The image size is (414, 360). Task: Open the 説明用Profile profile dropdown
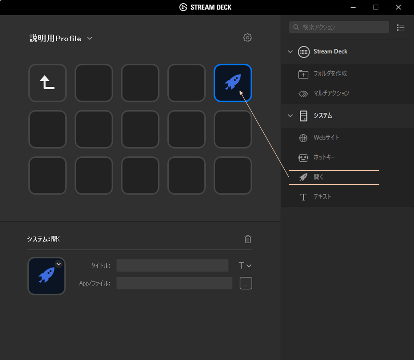(61, 38)
